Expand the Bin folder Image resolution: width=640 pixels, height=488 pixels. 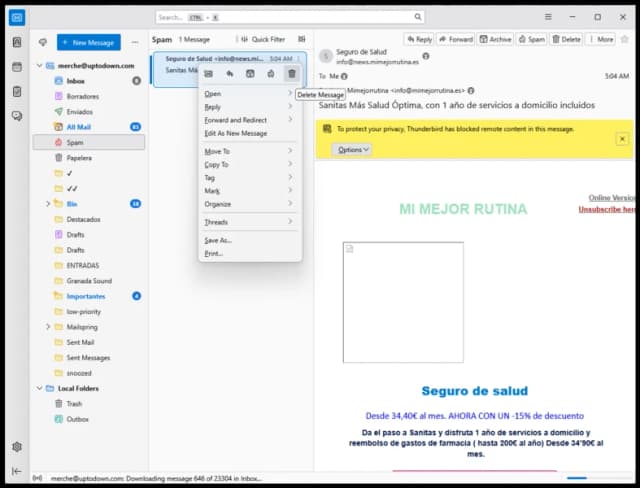(x=47, y=204)
